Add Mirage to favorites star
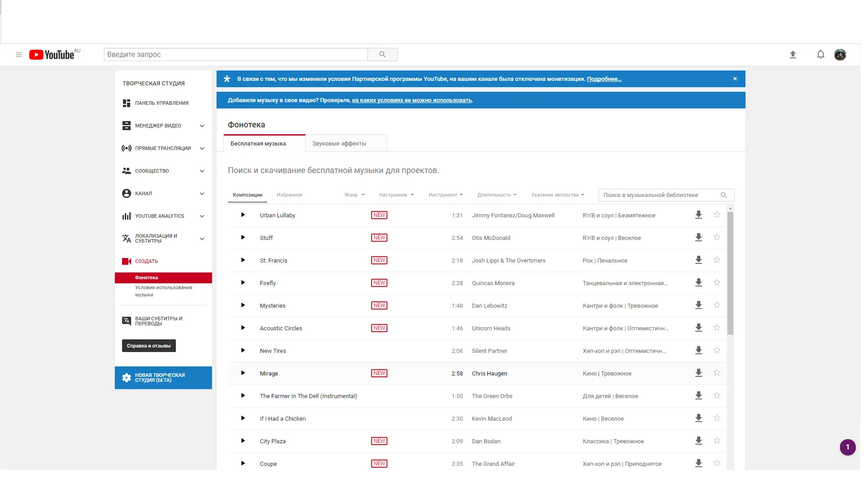Viewport: 868px width, 488px height. coord(717,373)
